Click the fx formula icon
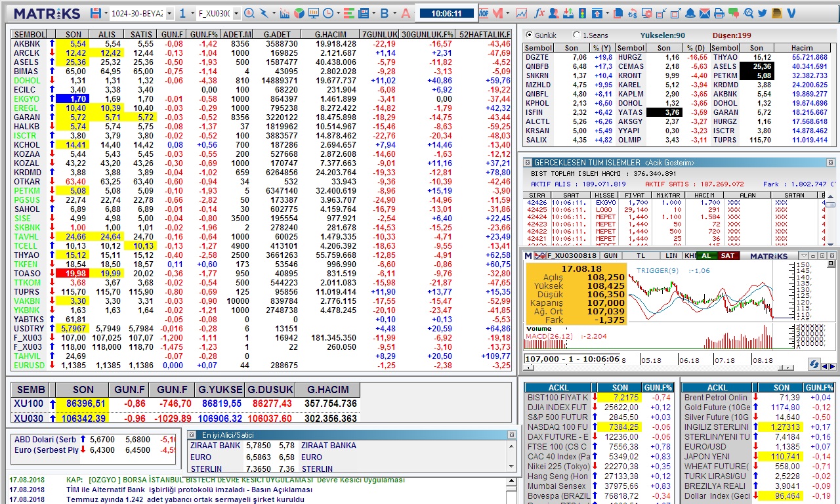 point(539,13)
